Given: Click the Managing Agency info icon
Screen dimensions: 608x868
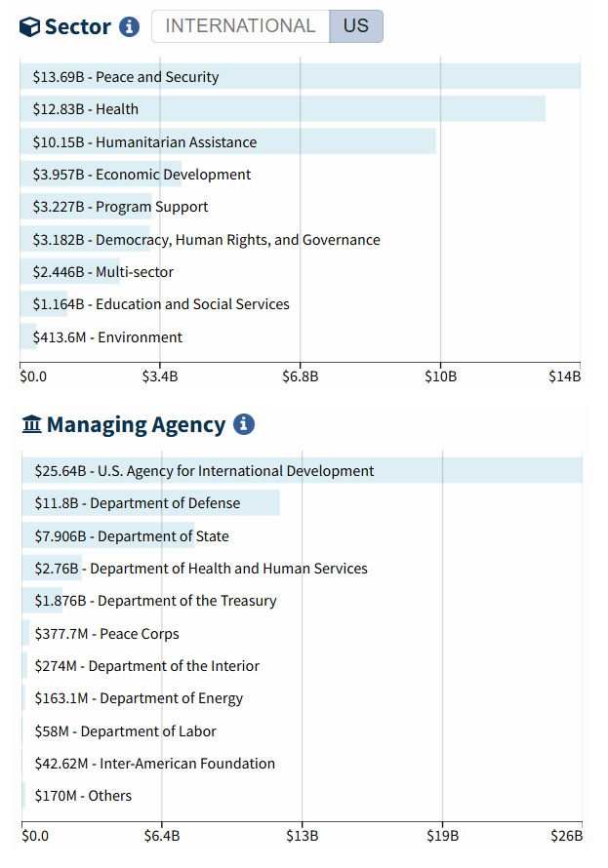Looking at the screenshot, I should pos(244,424).
